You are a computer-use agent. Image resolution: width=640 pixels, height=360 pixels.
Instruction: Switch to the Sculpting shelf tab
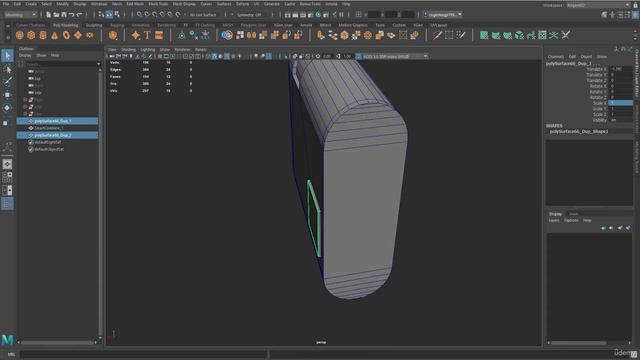tap(93, 25)
